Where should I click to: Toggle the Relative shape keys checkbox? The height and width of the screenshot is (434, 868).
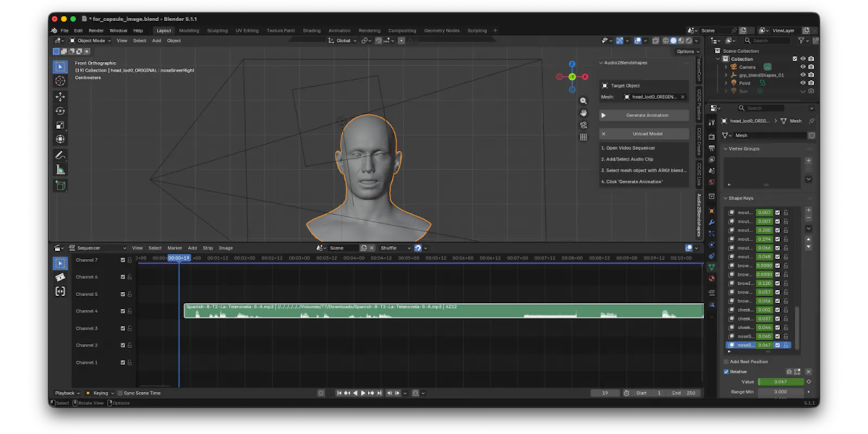(726, 372)
